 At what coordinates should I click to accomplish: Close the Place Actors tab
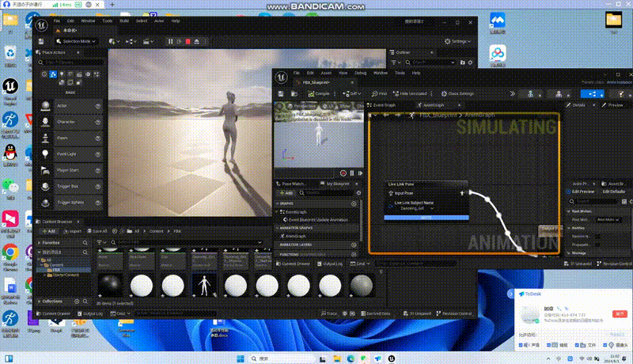point(78,52)
